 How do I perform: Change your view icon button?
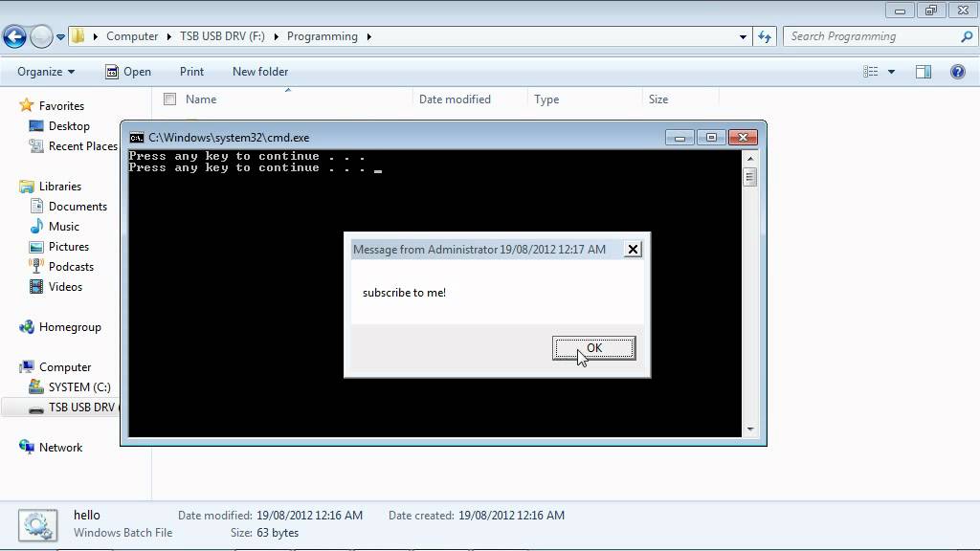coord(871,72)
